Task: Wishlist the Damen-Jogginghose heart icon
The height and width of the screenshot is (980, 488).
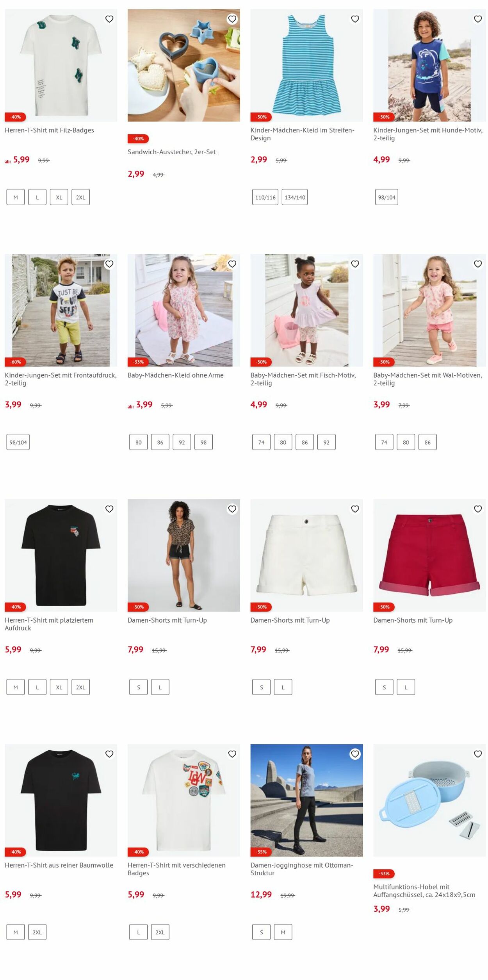Action: [355, 754]
